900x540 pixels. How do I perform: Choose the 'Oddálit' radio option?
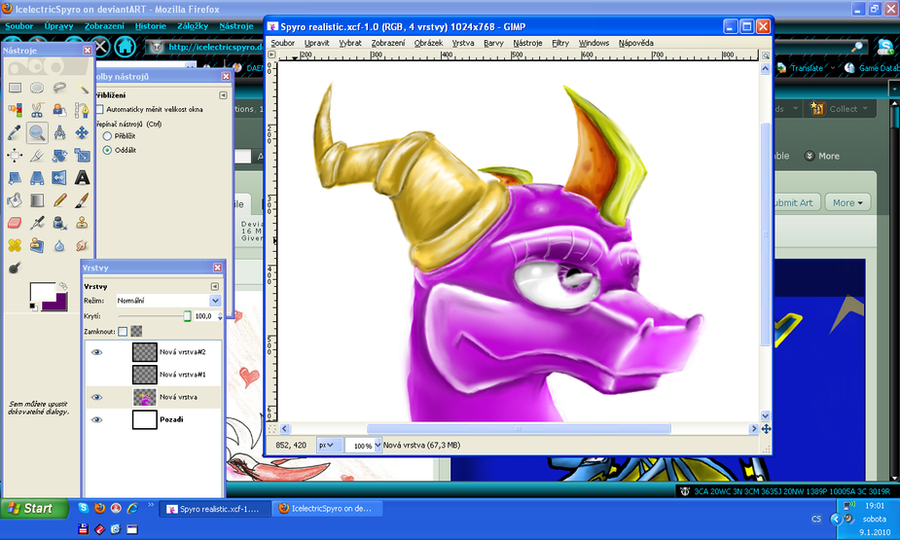[107, 150]
